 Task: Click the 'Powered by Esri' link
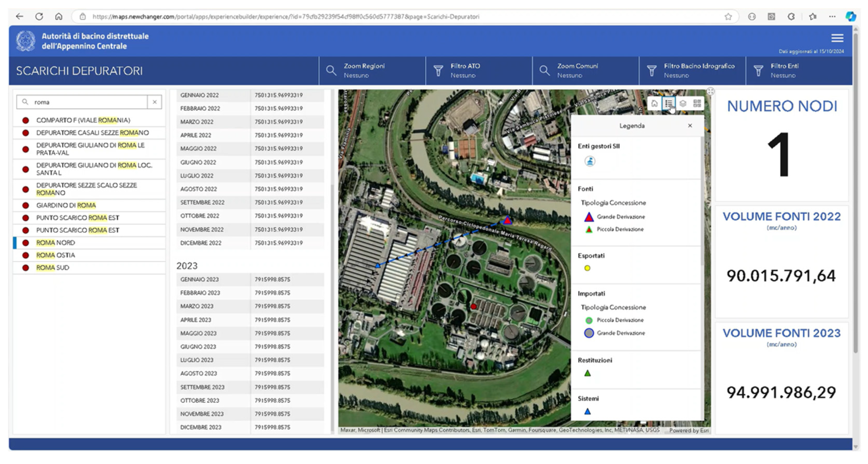click(x=689, y=430)
